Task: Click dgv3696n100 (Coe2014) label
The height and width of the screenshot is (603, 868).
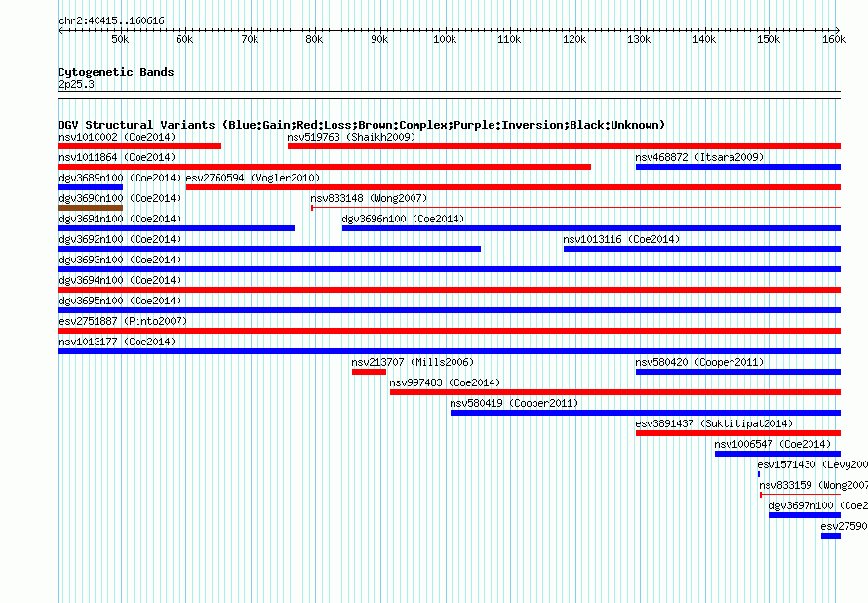Action: (x=403, y=219)
